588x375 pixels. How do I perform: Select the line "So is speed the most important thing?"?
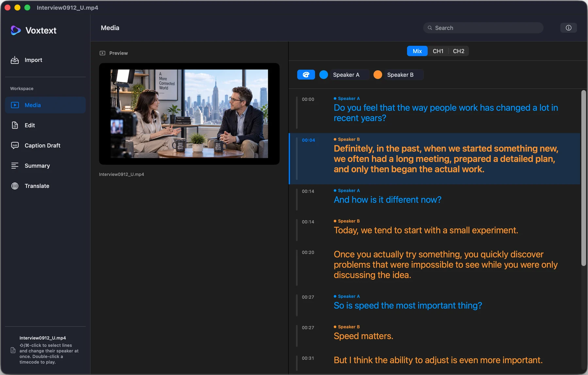click(x=408, y=306)
